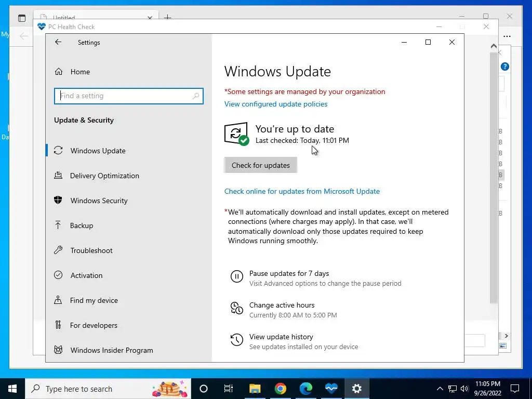
Task: Click tab actions icon in background window
Action: pyautogui.click(x=22, y=18)
